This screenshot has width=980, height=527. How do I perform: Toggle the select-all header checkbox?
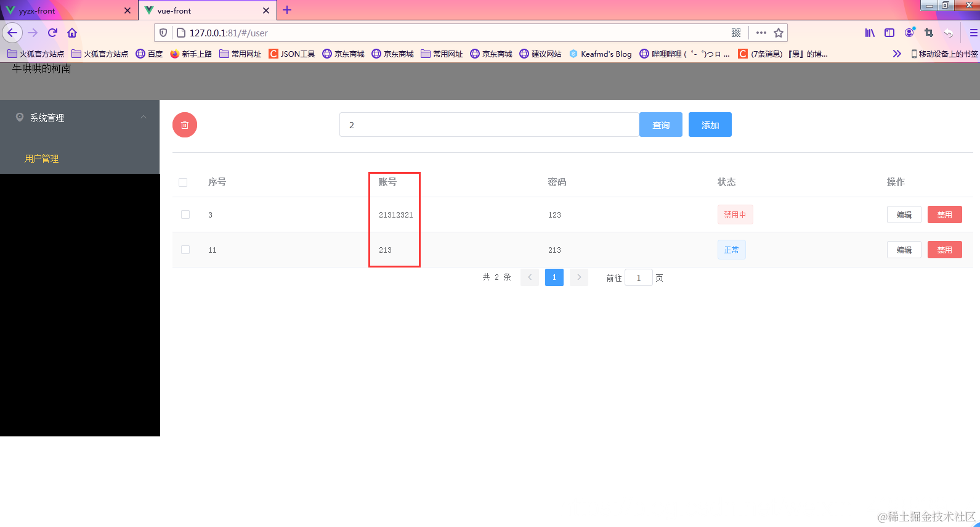click(x=183, y=182)
